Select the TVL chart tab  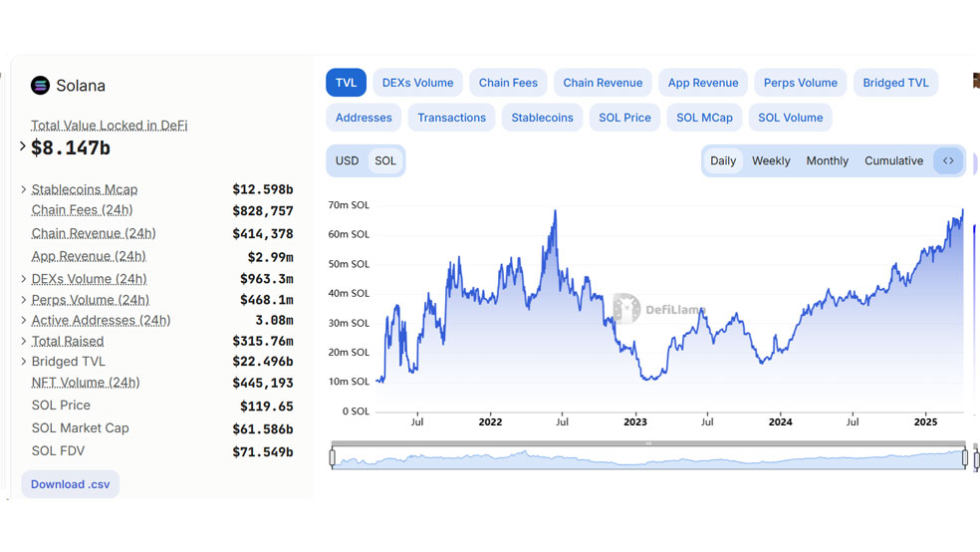[346, 83]
